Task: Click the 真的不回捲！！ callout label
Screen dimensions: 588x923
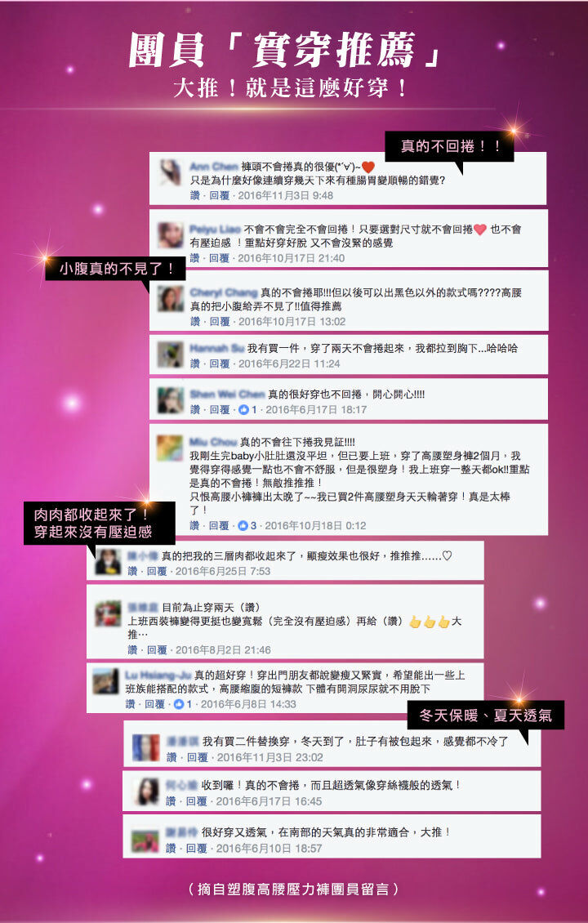Action: pyautogui.click(x=450, y=146)
